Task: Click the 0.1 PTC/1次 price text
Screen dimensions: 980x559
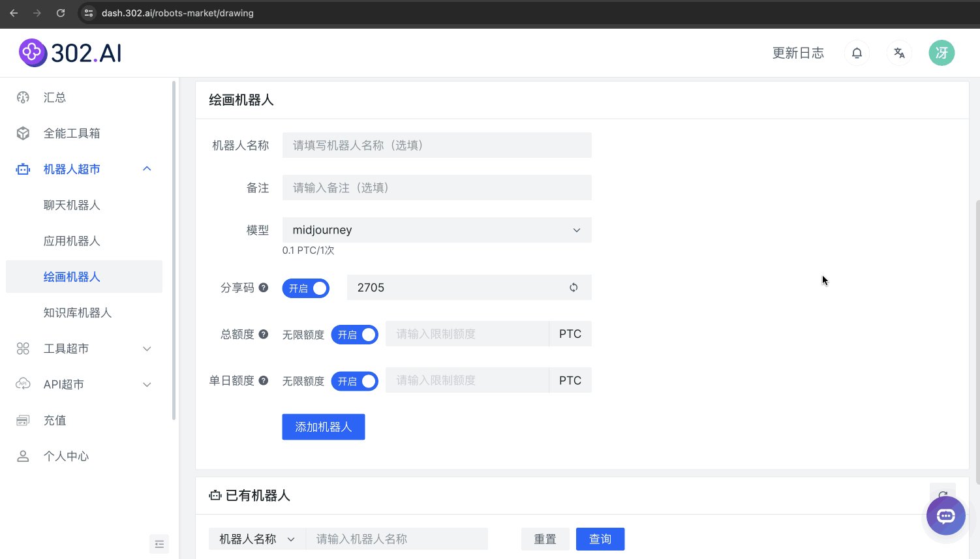Action: [x=308, y=250]
